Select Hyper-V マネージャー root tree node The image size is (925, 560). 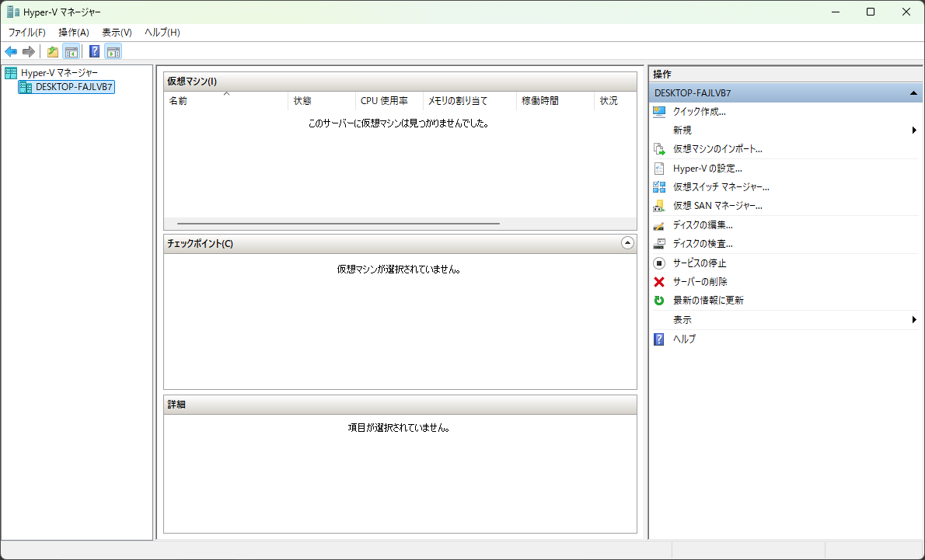click(59, 73)
